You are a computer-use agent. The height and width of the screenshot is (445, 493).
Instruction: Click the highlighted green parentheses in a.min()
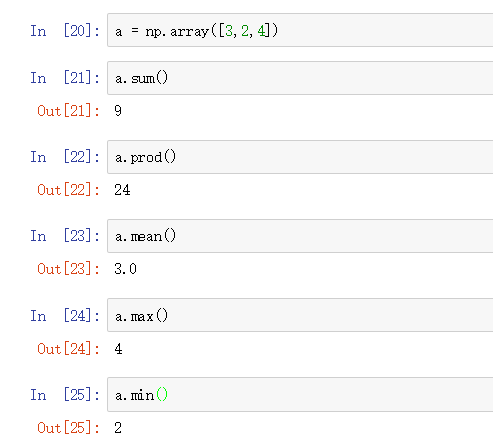click(x=162, y=395)
